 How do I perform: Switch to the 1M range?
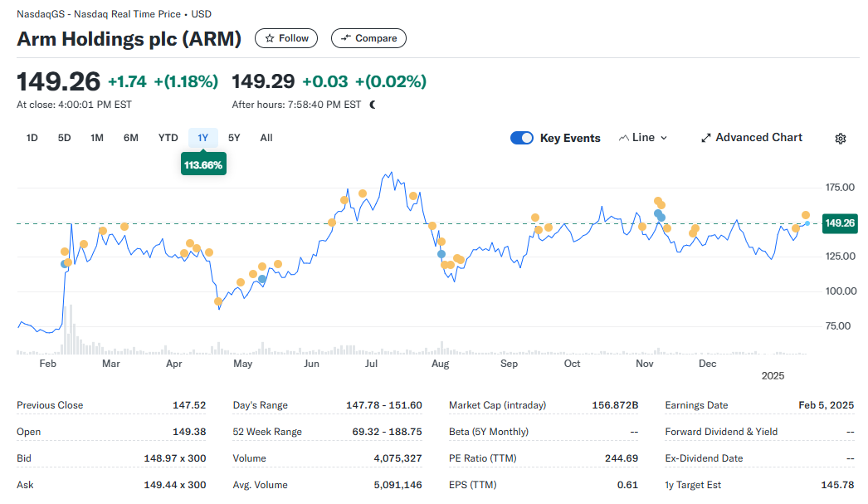97,138
